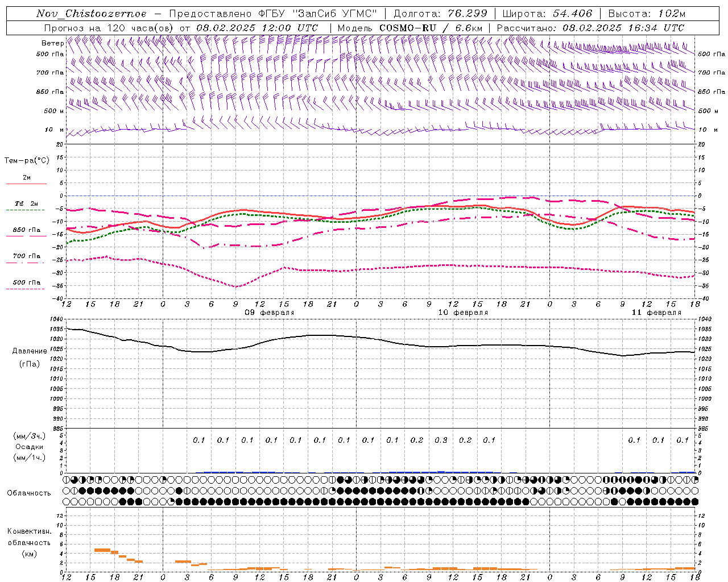Click the 'Конвективн.' convective label
Viewport: 728px width, 582px height.
(29, 531)
